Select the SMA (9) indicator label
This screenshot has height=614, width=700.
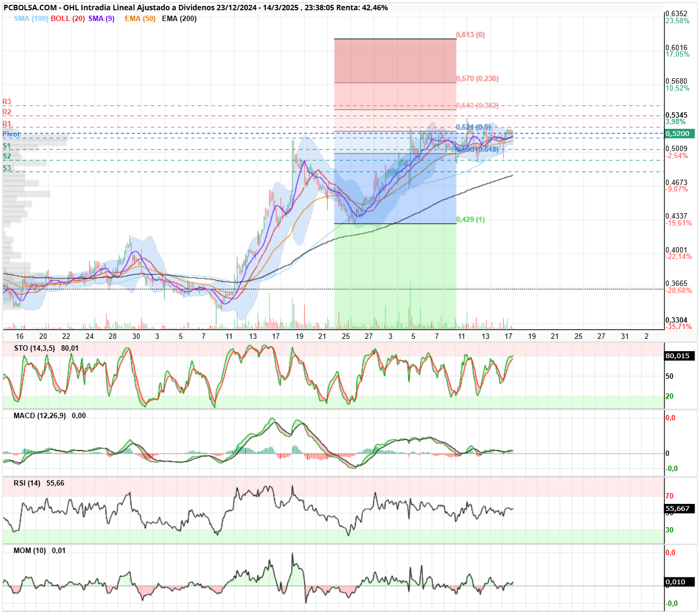tap(101, 18)
